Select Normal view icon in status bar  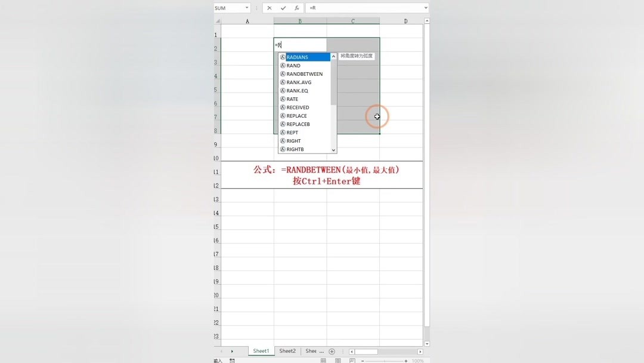(x=324, y=360)
